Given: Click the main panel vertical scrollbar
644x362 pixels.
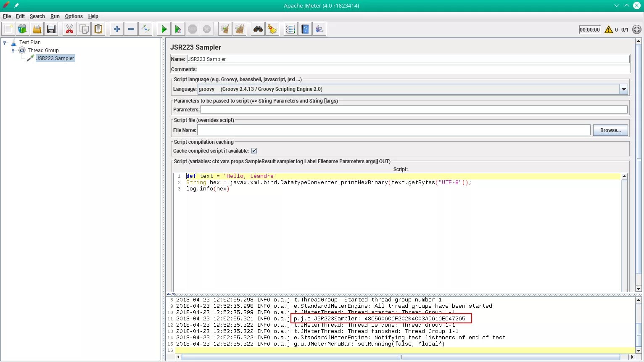Looking at the screenshot, I should click(639, 159).
